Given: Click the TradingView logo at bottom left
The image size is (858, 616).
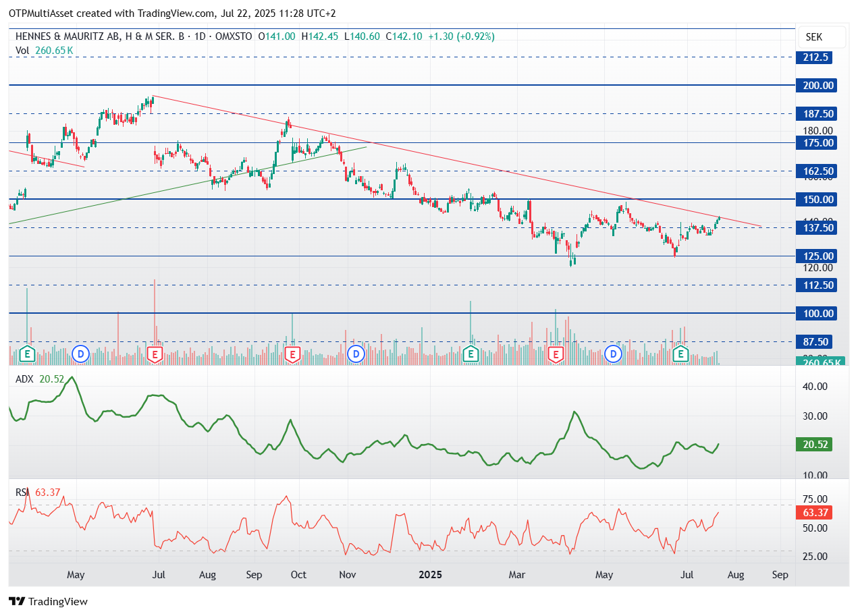Looking at the screenshot, I should tap(48, 601).
